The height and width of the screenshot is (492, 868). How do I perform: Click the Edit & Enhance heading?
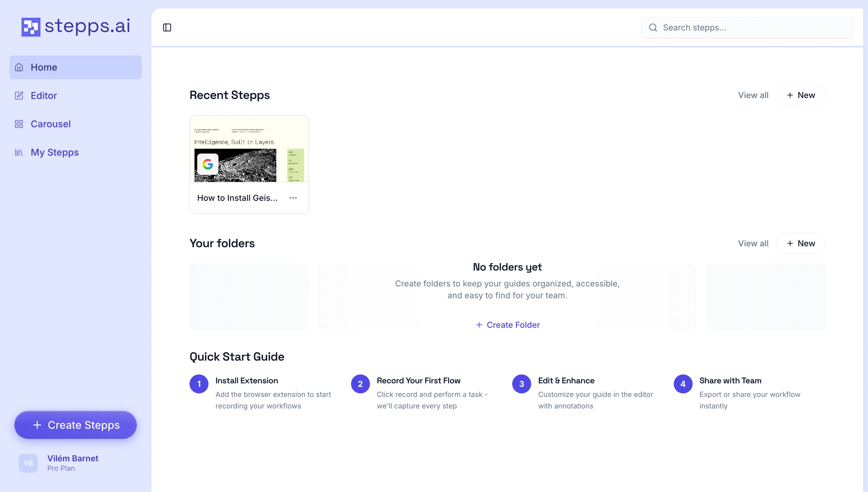[x=566, y=380]
